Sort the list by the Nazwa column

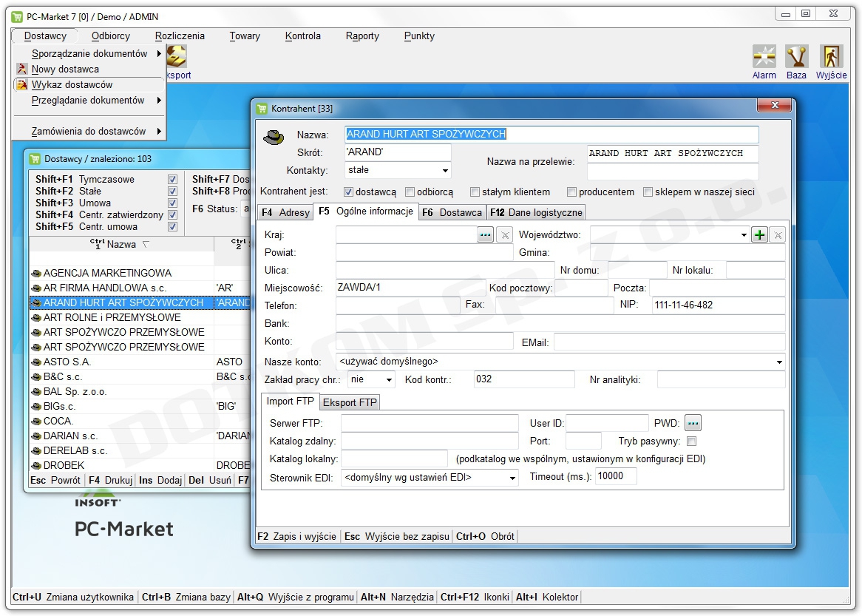[121, 244]
